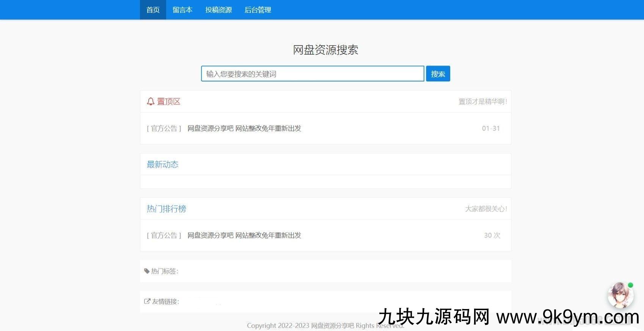Go to the 首页 navigation tab

(x=153, y=10)
